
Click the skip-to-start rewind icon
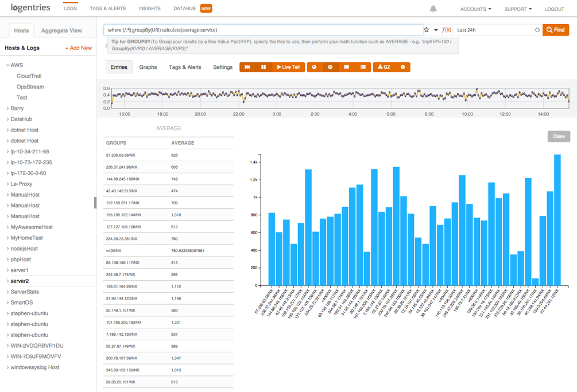[x=247, y=67]
